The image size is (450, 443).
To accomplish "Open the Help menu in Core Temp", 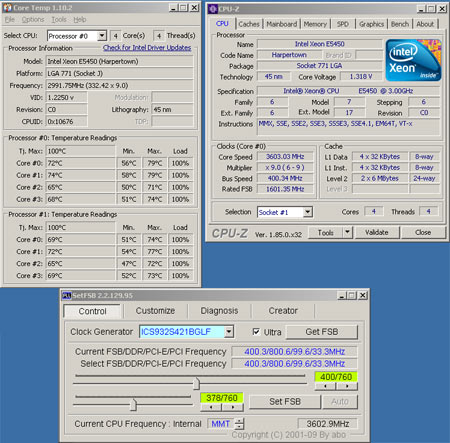I will click(80, 20).
